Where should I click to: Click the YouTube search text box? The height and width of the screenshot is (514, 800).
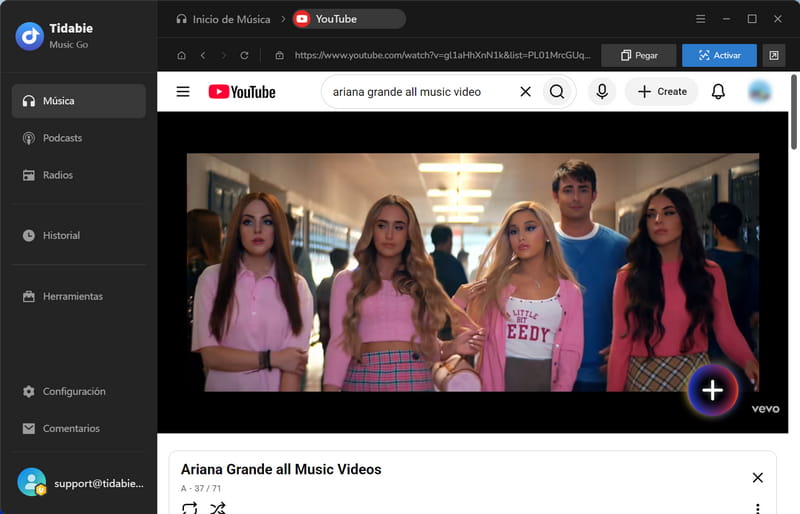421,92
